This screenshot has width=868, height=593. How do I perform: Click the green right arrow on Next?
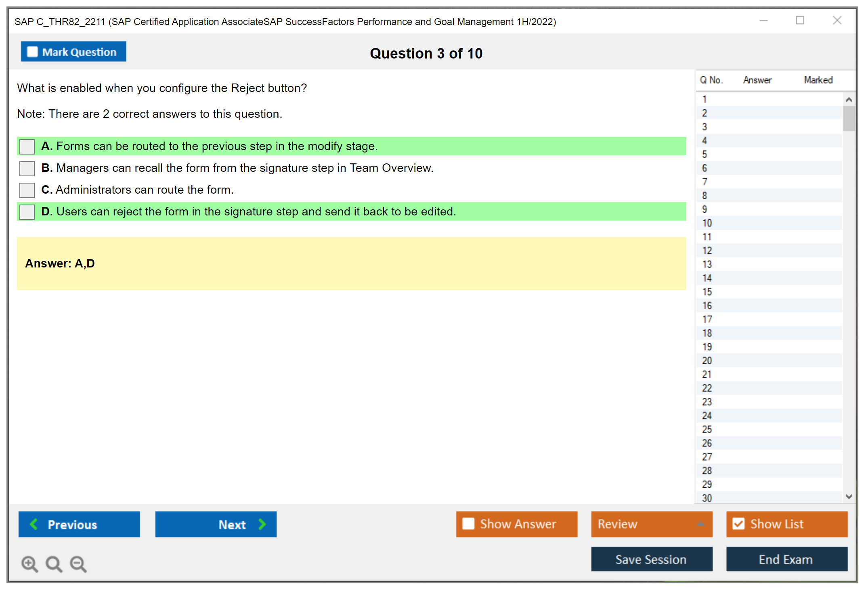262,524
